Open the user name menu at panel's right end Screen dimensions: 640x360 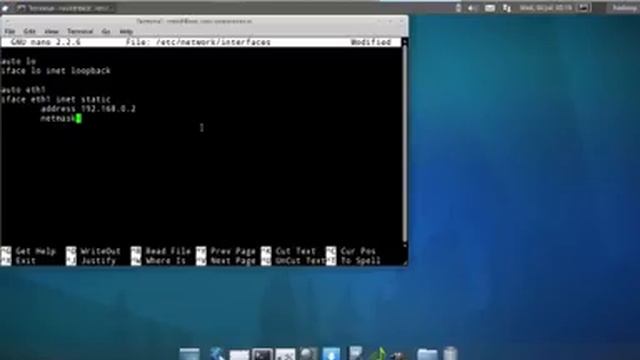pyautogui.click(x=624, y=8)
